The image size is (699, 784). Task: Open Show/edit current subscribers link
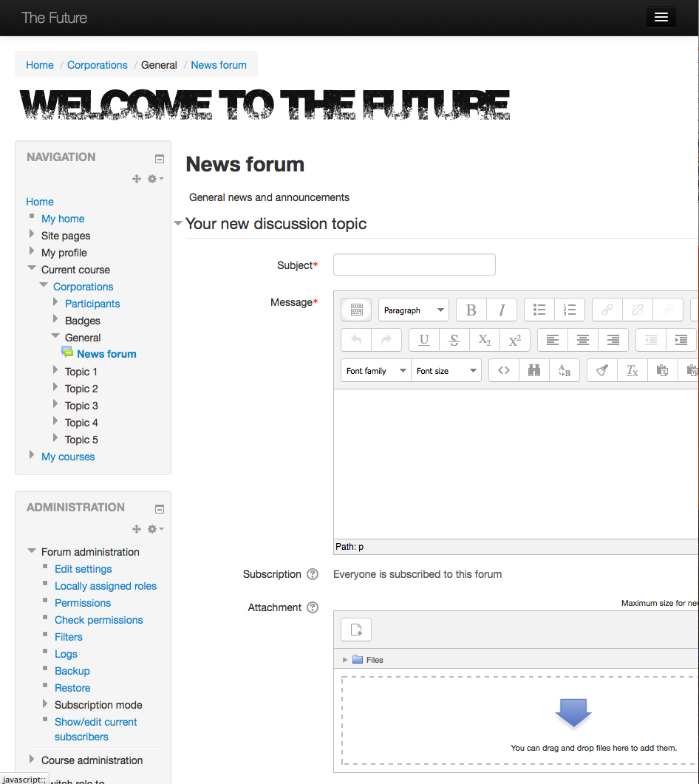pyautogui.click(x=95, y=729)
